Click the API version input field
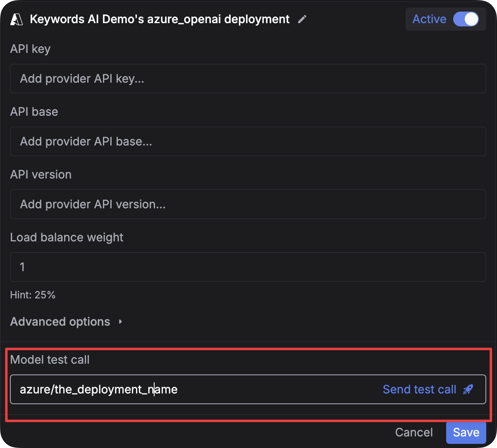Screen dimensions: 497x448 coord(248,204)
